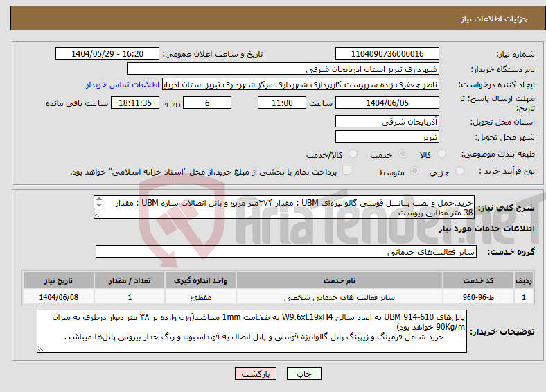Screen dimensions: 546x392
Task: Click the بازگشت back button
Action: [256, 373]
